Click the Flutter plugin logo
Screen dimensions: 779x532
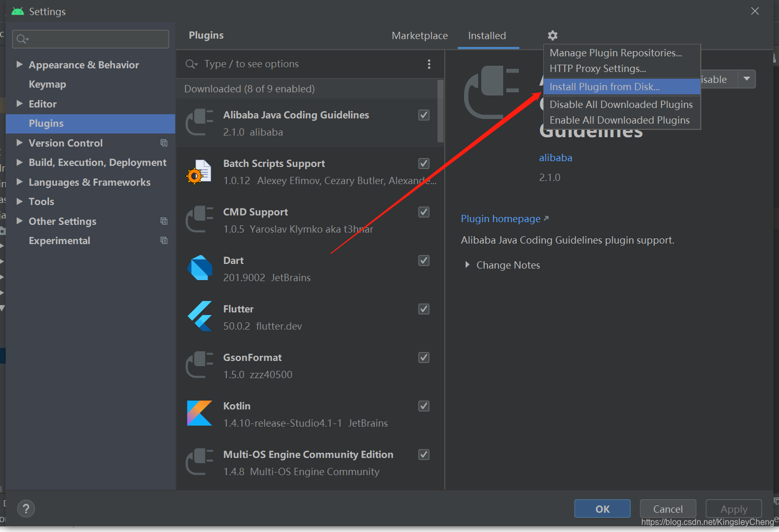point(199,316)
